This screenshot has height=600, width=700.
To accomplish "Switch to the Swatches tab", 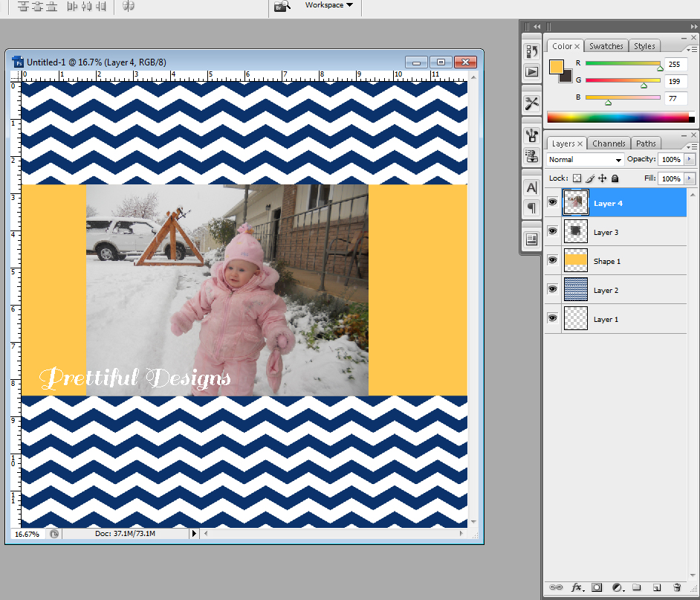I will tap(606, 45).
